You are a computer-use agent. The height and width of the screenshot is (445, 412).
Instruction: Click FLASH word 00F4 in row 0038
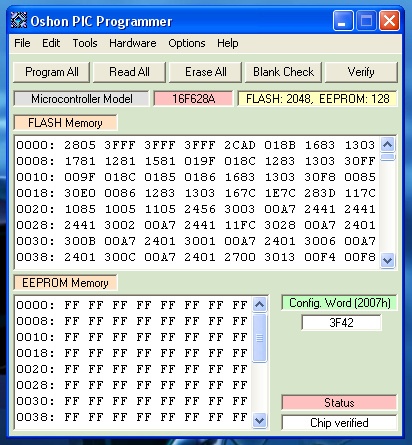(320, 257)
